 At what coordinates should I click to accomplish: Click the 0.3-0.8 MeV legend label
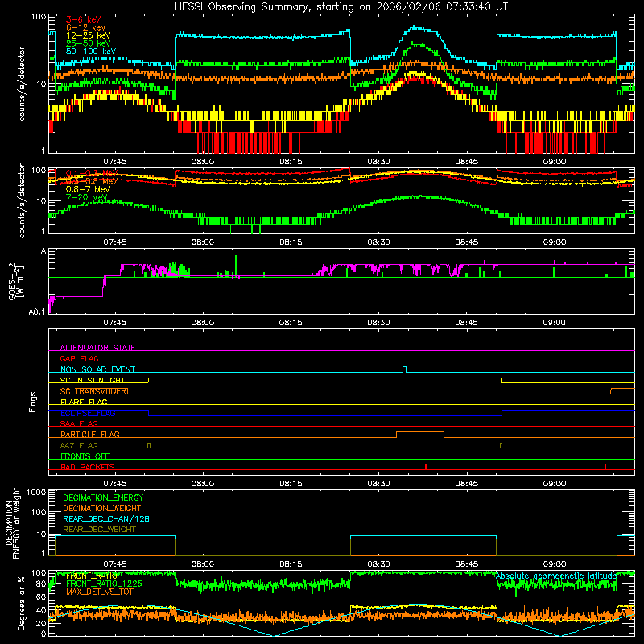[x=92, y=181]
